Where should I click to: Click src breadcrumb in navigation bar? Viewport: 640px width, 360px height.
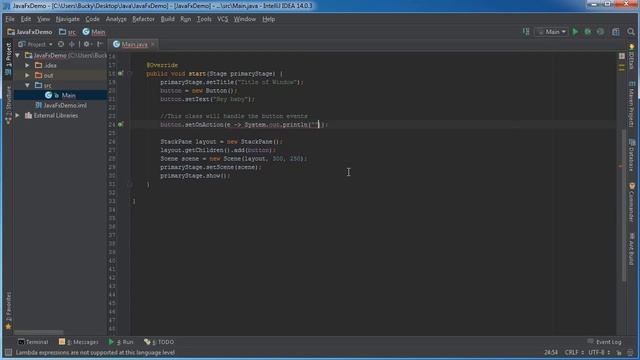67,32
